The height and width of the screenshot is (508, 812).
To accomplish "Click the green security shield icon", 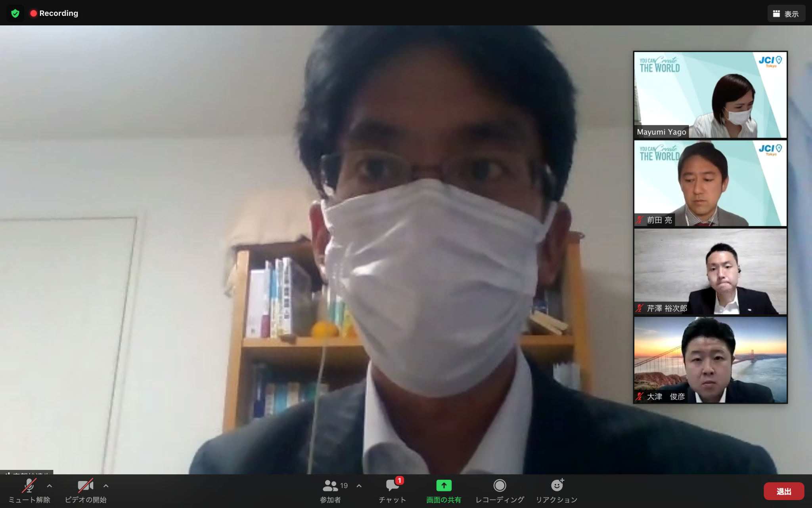I will (15, 13).
